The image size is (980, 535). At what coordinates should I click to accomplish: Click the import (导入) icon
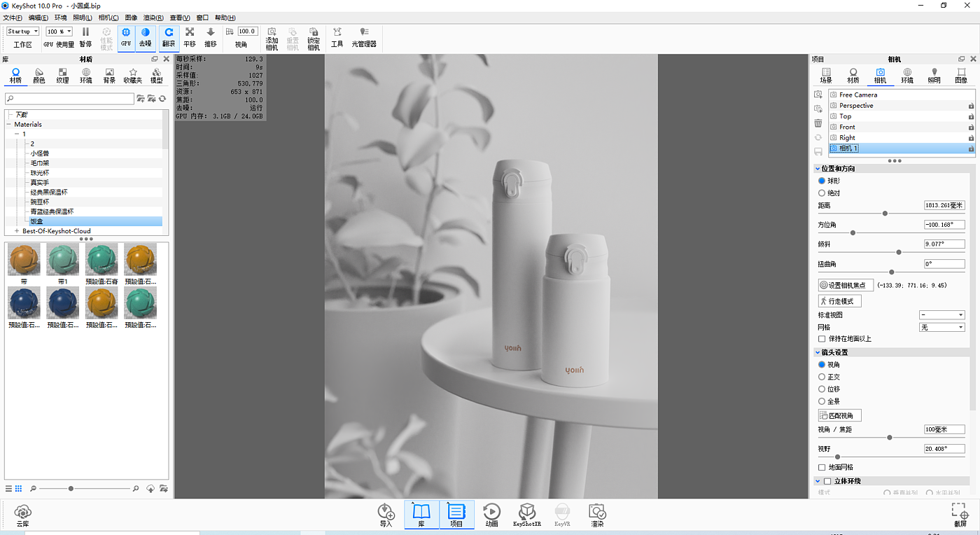click(x=386, y=515)
